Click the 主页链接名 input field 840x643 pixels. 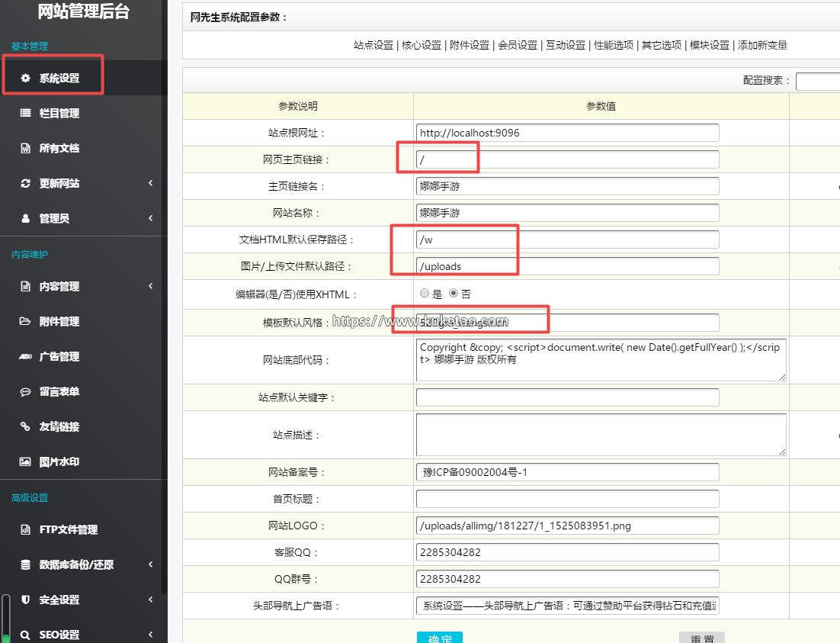(568, 186)
